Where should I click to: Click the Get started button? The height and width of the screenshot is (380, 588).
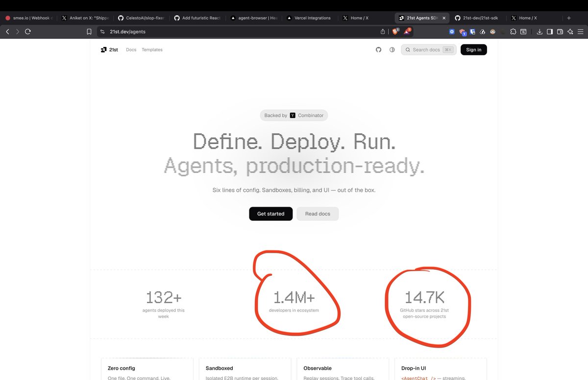point(271,214)
